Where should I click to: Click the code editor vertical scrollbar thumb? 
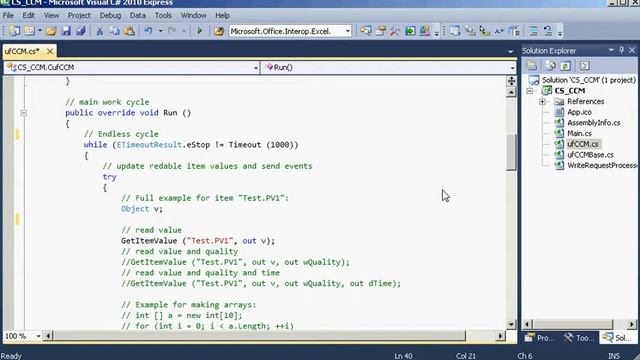(511, 152)
